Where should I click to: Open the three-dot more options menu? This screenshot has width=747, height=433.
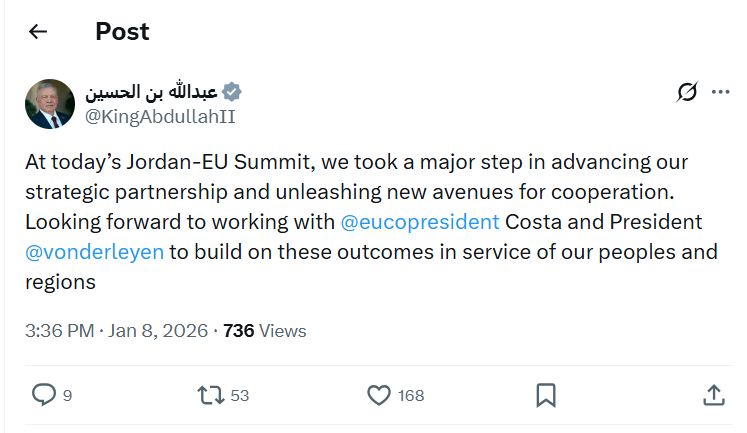click(720, 93)
